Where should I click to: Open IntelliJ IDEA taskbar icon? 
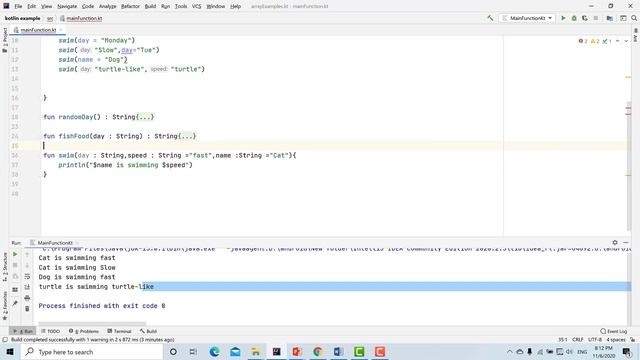coord(276,352)
